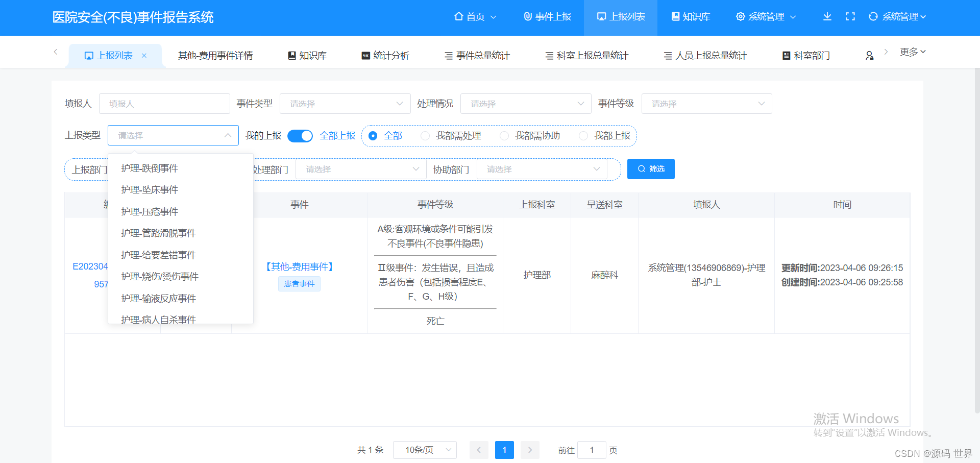Select page 1 in pagination
This screenshot has width=980, height=463.
point(504,450)
